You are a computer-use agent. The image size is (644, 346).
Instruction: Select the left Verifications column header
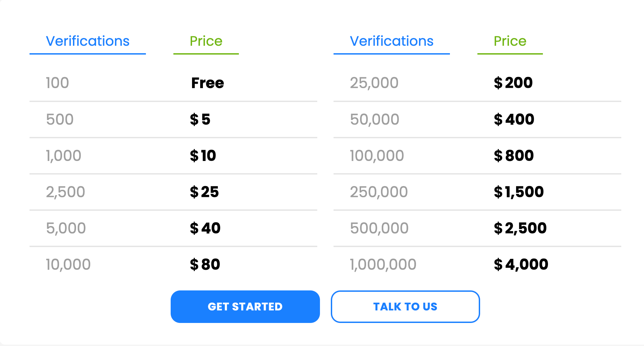point(88,41)
